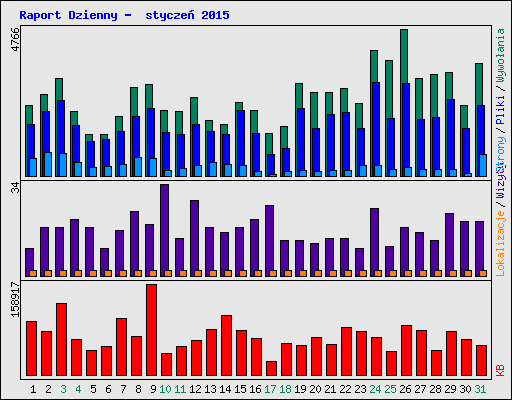
Task: Select the shortest red bar for day 17
Action: click(x=271, y=368)
